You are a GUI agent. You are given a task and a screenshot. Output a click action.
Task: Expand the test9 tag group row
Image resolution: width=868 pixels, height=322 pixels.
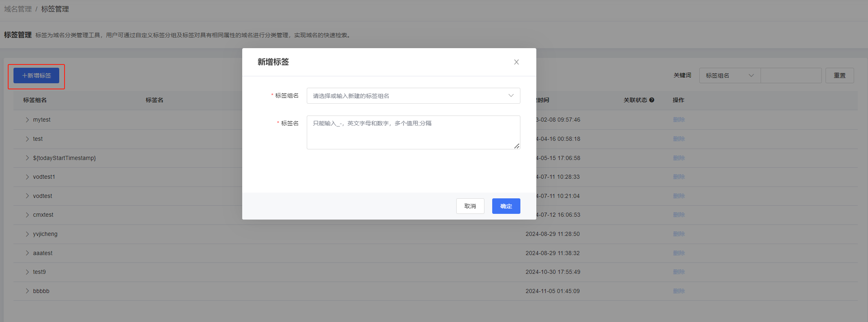tap(27, 272)
